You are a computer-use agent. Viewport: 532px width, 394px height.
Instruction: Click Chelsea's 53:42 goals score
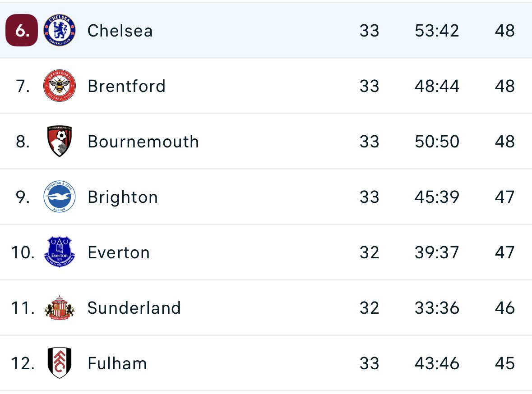coord(437,31)
